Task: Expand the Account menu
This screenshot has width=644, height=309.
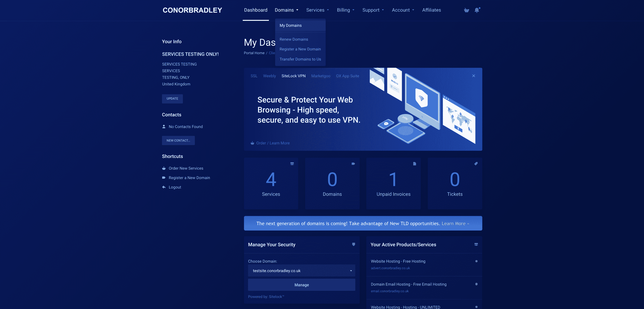Action: point(403,10)
